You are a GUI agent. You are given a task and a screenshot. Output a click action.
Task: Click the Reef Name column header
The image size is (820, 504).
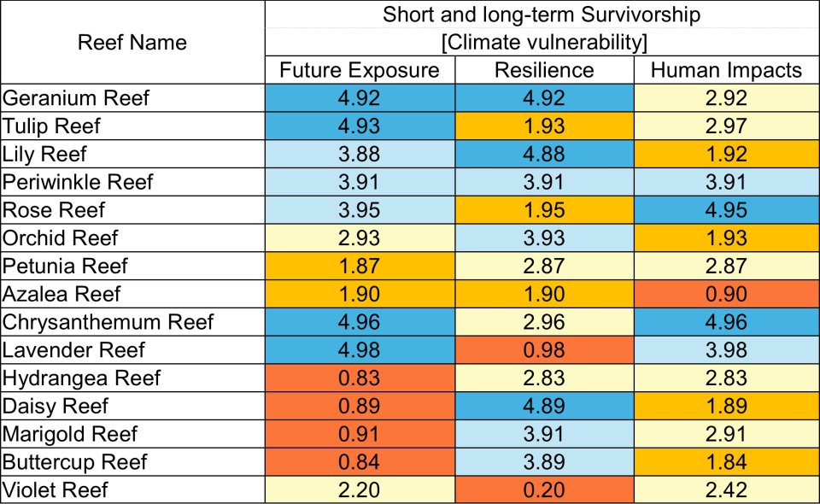[132, 42]
